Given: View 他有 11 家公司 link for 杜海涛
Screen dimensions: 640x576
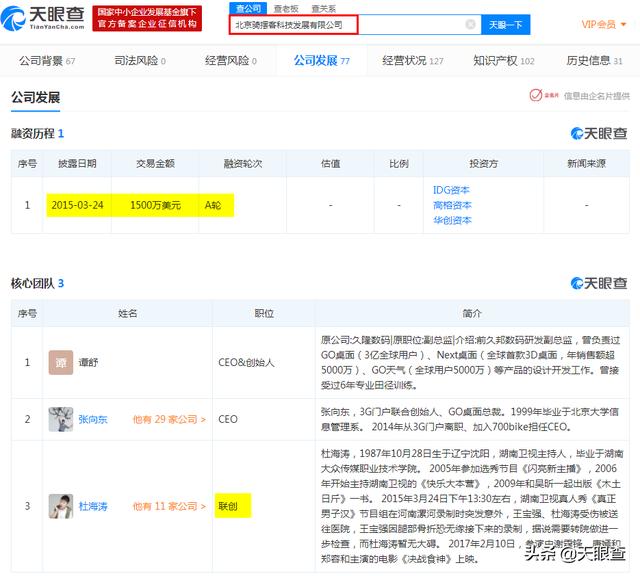Looking at the screenshot, I should tap(169, 506).
